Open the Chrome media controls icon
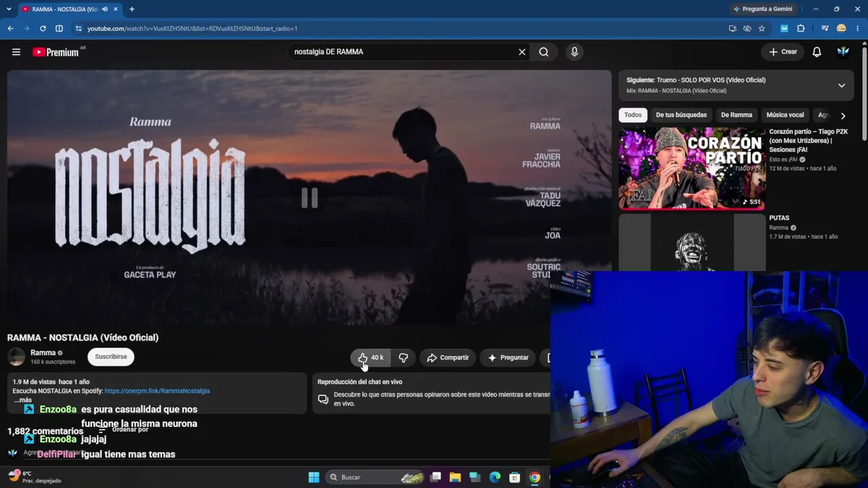Viewport: 868px width, 488px height. [825, 28]
